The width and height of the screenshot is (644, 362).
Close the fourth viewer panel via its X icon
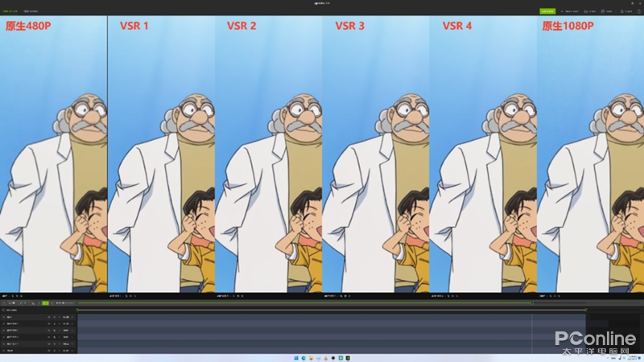point(349,296)
